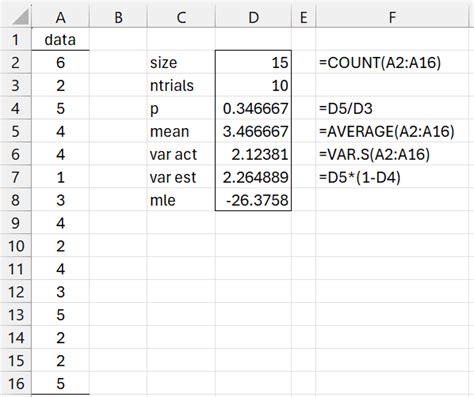Image resolution: width=474 pixels, height=397 pixels.
Task: Select the p value 0.346667
Action: pyautogui.click(x=253, y=108)
